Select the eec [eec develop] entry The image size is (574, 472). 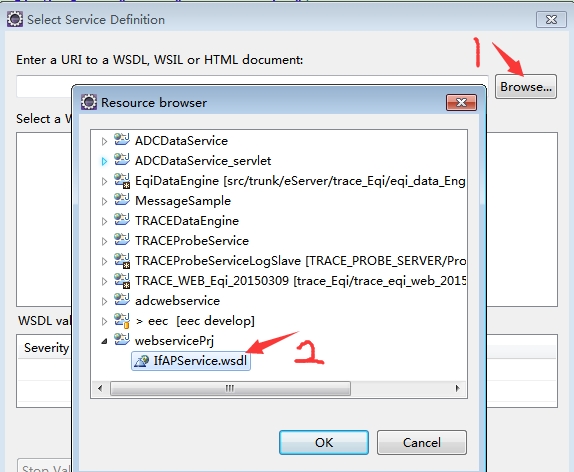(195, 321)
